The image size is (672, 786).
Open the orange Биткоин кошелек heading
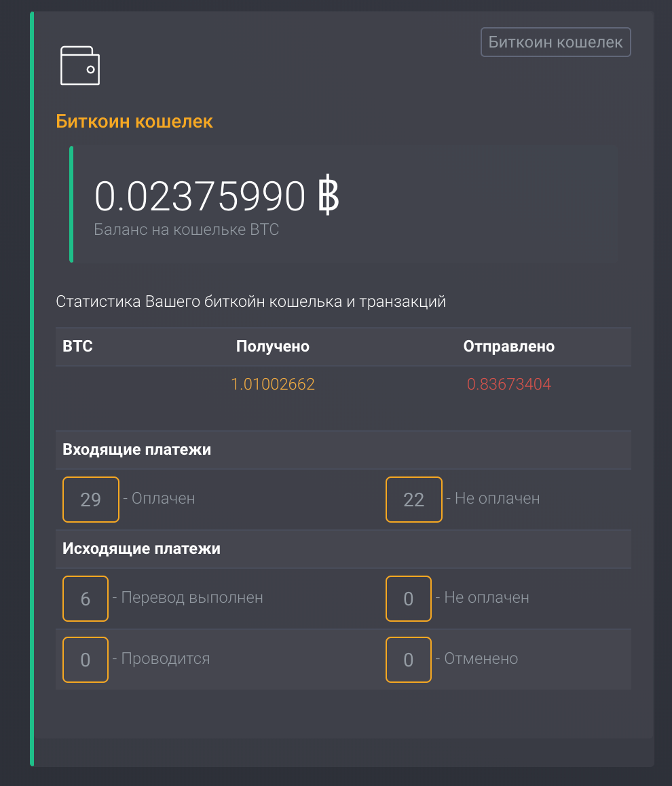[134, 122]
